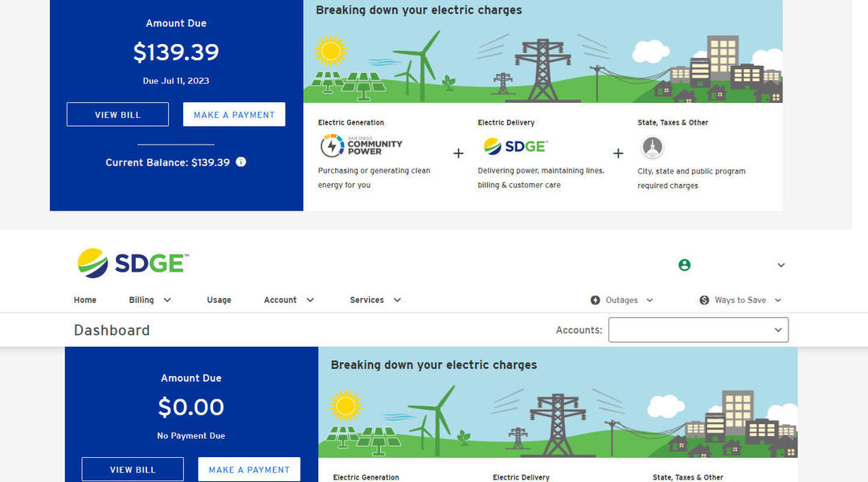Expand the chevron beside the user profile icon

[780, 265]
